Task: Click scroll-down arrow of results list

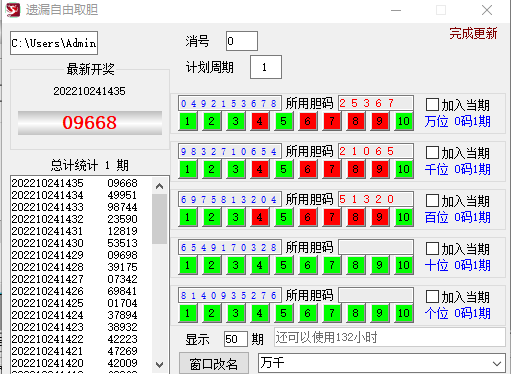Action: tap(159, 364)
